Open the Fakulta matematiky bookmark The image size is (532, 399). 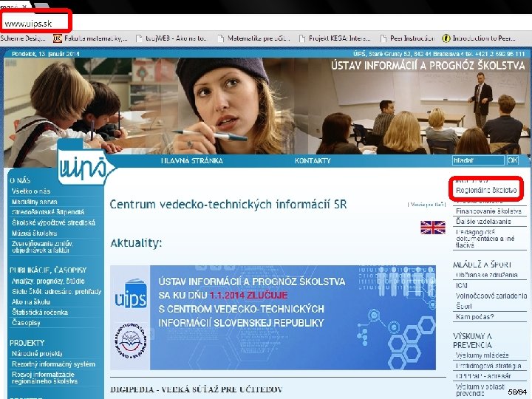click(91, 38)
